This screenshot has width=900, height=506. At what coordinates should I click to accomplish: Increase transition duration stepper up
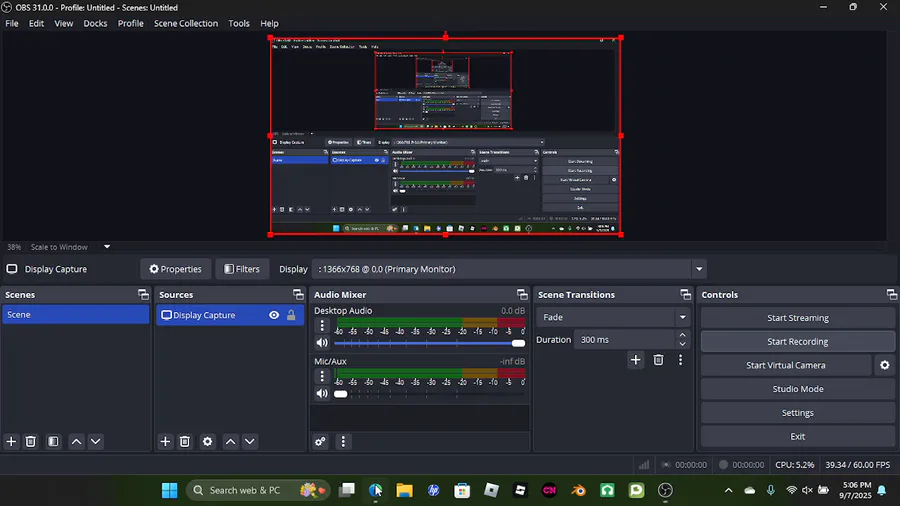[682, 335]
